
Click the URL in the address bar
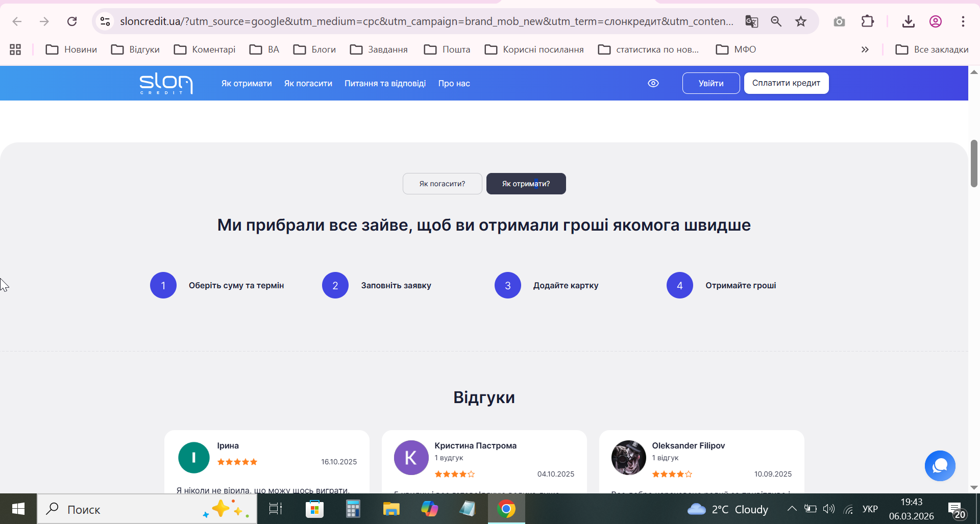point(427,21)
